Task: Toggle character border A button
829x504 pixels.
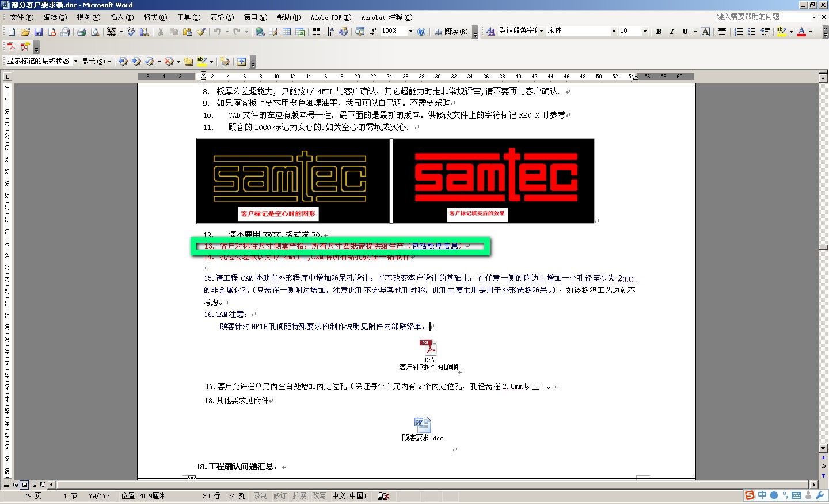Action: (x=705, y=32)
